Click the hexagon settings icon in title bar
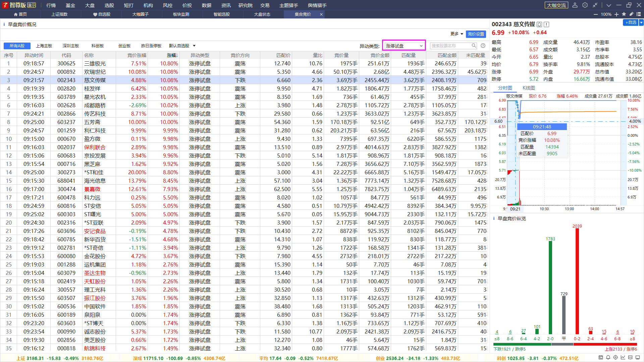This screenshot has height=362, width=644. tap(585, 5)
